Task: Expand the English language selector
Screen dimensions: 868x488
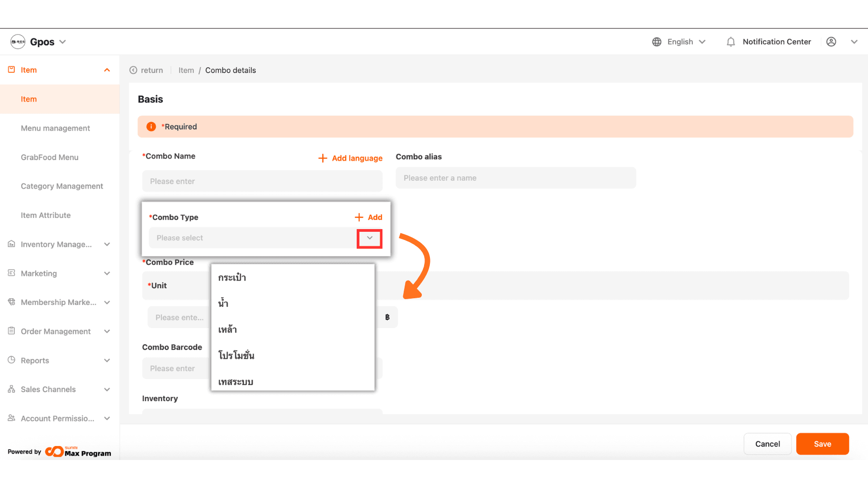Action: click(702, 42)
